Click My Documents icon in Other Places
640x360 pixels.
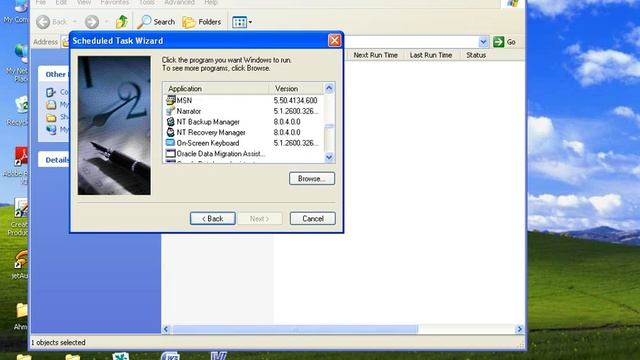pyautogui.click(x=51, y=105)
